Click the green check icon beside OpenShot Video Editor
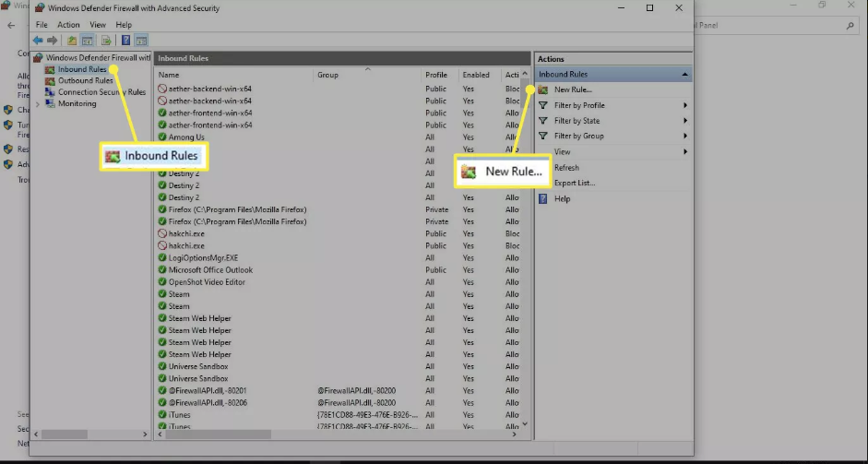Image resolution: width=868 pixels, height=464 pixels. coord(162,282)
